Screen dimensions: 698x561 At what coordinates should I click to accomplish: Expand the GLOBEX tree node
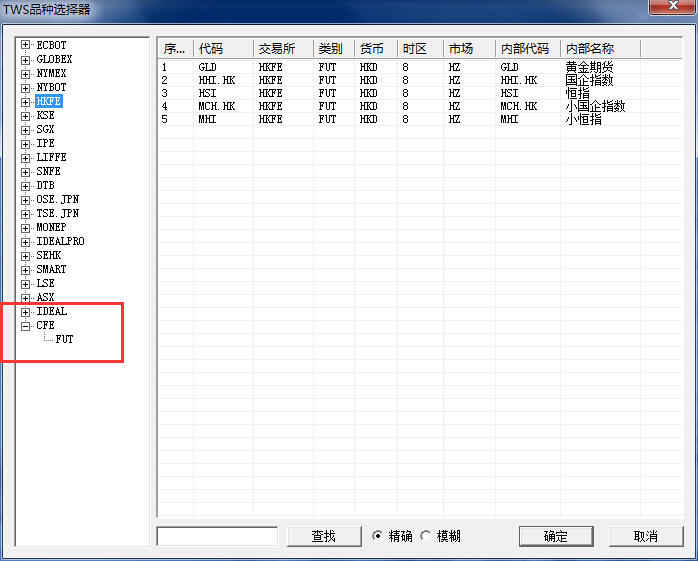coord(25,59)
